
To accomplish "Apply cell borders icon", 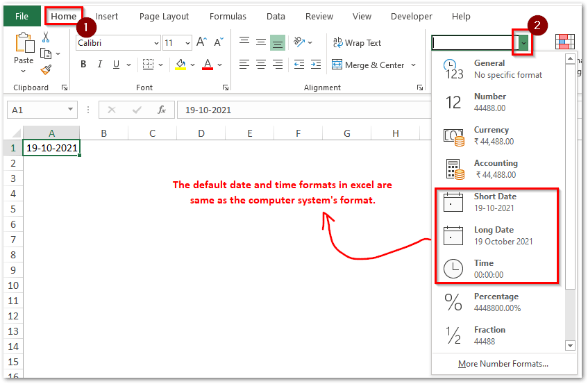I will (x=148, y=65).
